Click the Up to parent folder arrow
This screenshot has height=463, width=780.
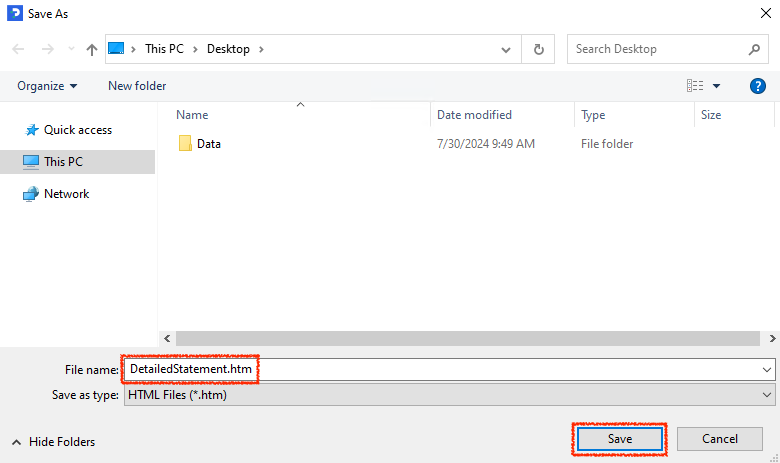coord(92,49)
